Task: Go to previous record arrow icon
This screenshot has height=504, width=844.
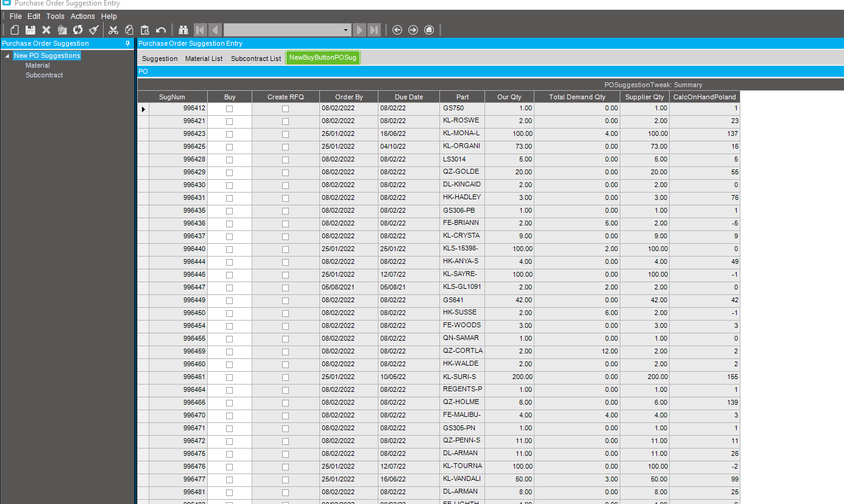Action: [215, 30]
